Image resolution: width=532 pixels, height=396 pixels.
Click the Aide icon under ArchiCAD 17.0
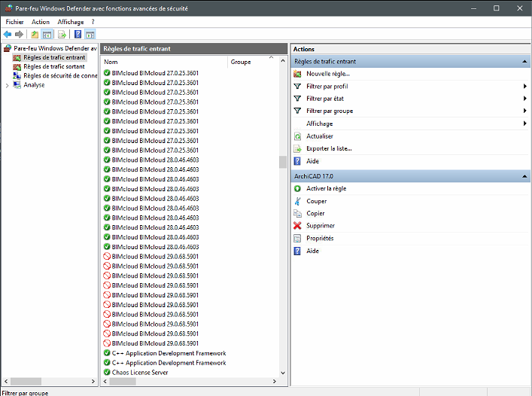coord(297,251)
